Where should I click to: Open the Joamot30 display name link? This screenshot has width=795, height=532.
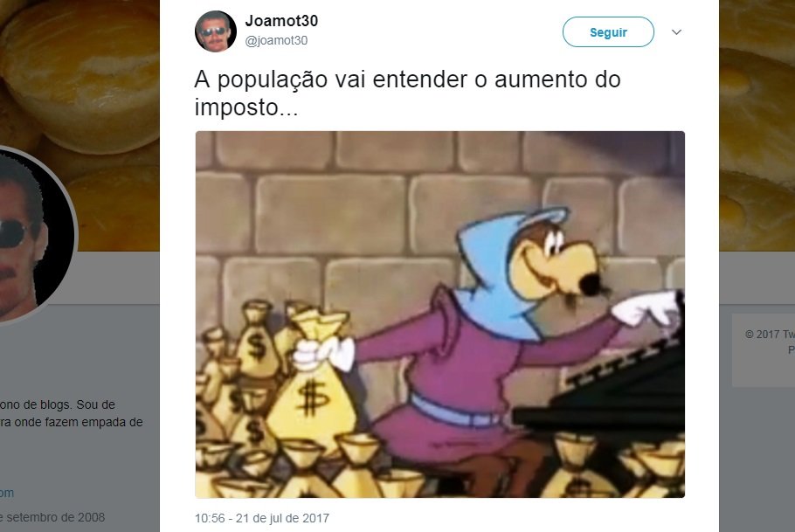pos(281,21)
